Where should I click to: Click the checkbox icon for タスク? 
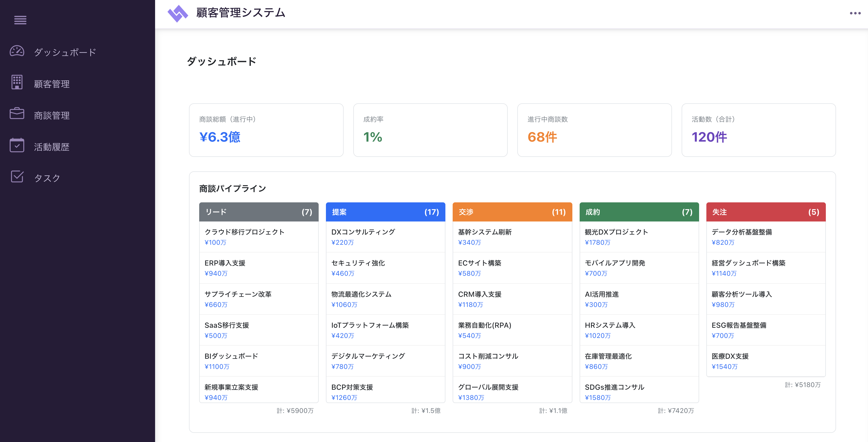[x=17, y=176]
